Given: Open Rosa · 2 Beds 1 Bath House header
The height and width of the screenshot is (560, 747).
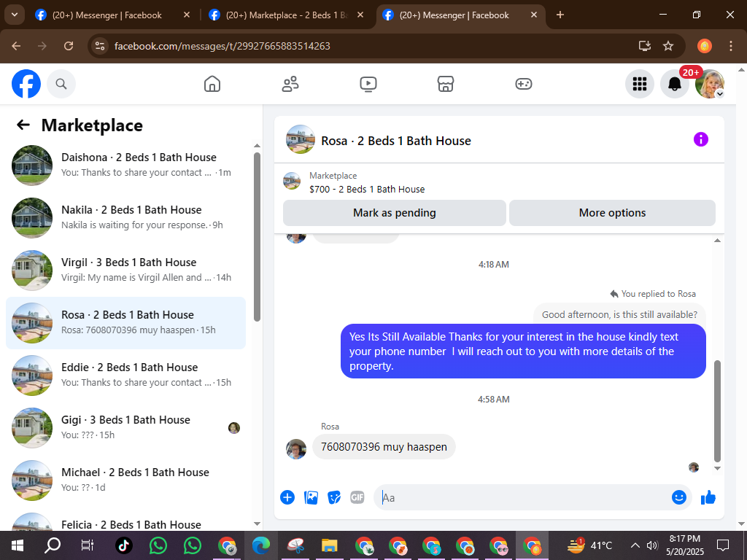Looking at the screenshot, I should pyautogui.click(x=396, y=141).
